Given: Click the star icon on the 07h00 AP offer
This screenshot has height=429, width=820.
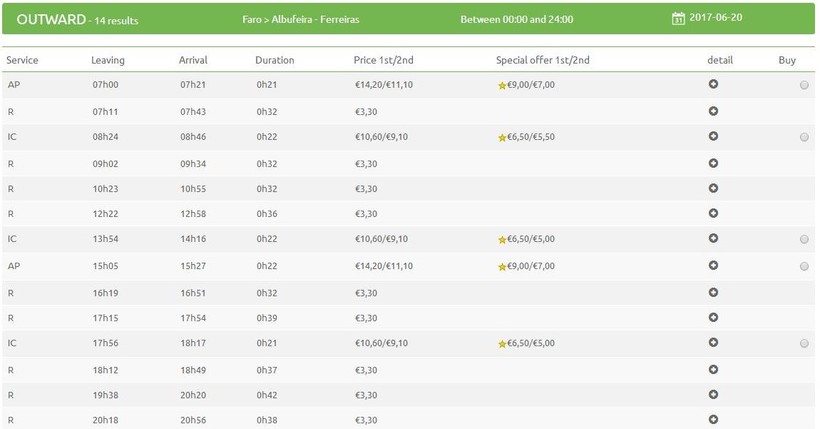Looking at the screenshot, I should (x=502, y=85).
